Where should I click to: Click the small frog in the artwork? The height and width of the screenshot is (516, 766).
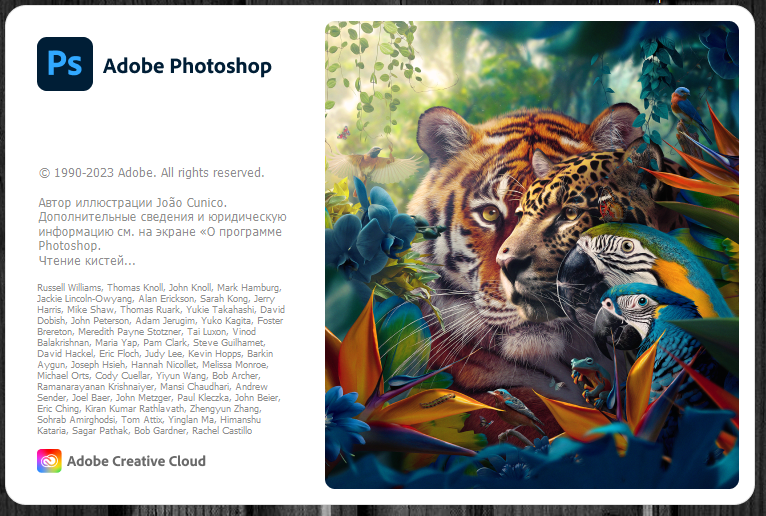[x=581, y=370]
